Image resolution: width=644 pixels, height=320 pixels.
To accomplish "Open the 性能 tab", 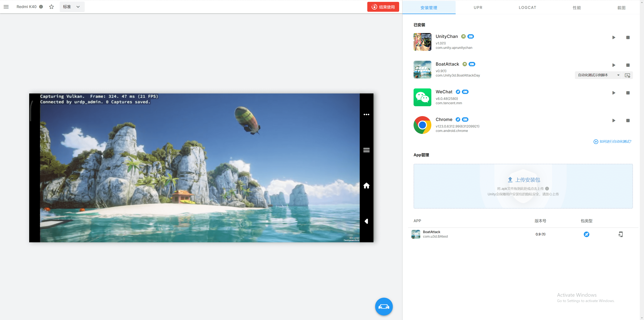I will pos(577,8).
